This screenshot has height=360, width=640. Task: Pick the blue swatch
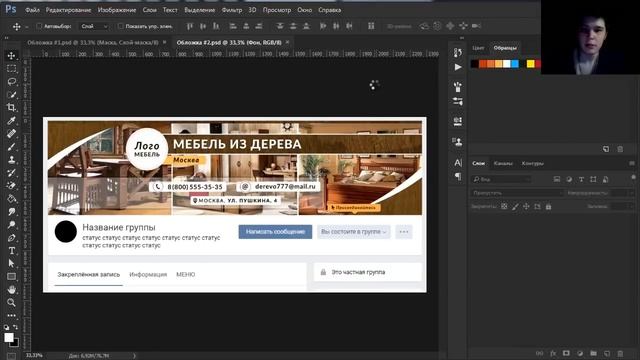point(515,64)
